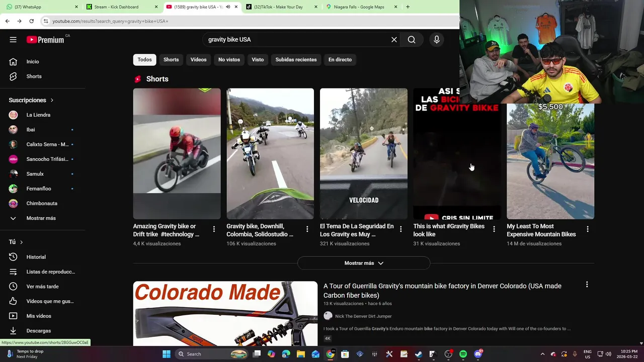Open options for Amazing Gravity bike short
This screenshot has width=644, height=362.
(214, 229)
